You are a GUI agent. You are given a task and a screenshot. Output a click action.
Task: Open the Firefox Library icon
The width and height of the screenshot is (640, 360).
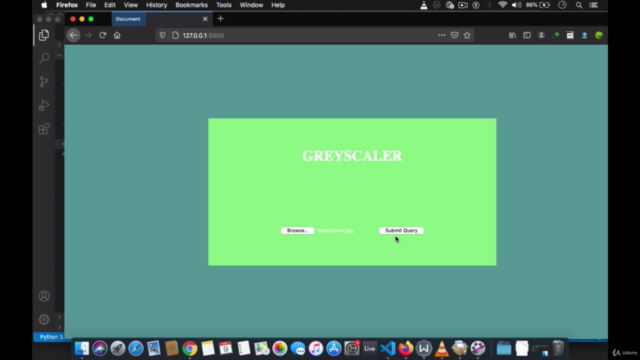(512, 36)
